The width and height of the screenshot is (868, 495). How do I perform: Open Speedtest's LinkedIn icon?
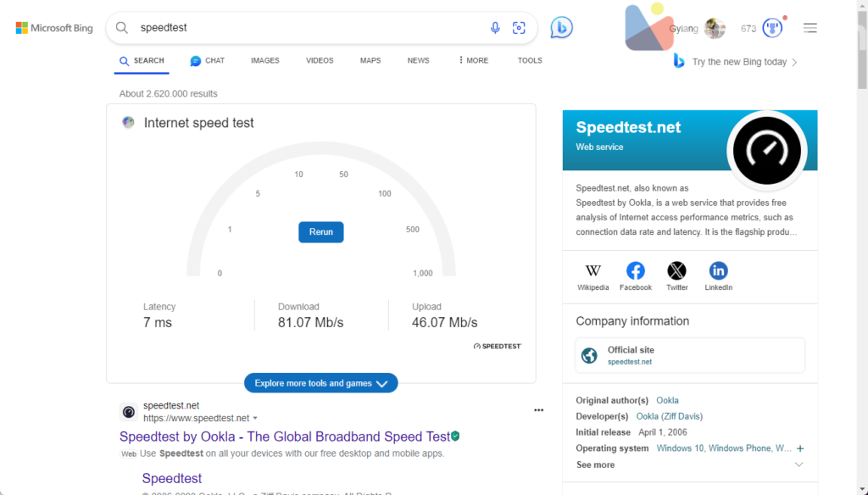[x=718, y=271]
